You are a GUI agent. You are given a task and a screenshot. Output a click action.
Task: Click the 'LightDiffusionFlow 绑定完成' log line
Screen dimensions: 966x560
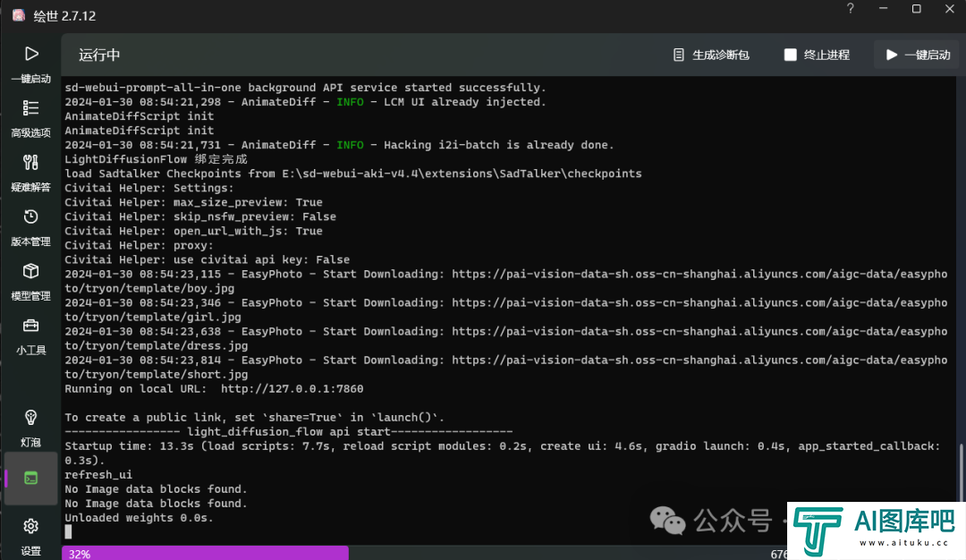click(156, 159)
